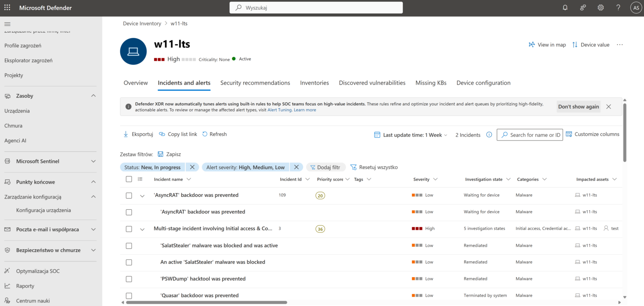This screenshot has width=644, height=306.
Task: Click the Search for name or ID field
Action: [x=530, y=135]
